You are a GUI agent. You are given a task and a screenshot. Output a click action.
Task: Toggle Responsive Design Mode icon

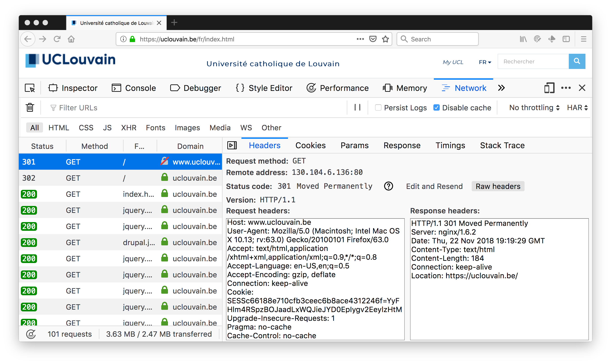coord(549,88)
